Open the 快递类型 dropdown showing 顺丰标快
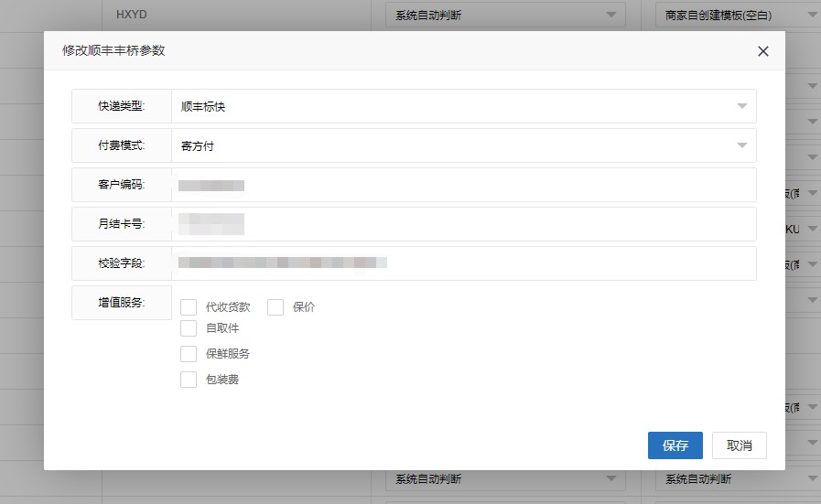Viewport: 821px width, 504px height. 463,106
